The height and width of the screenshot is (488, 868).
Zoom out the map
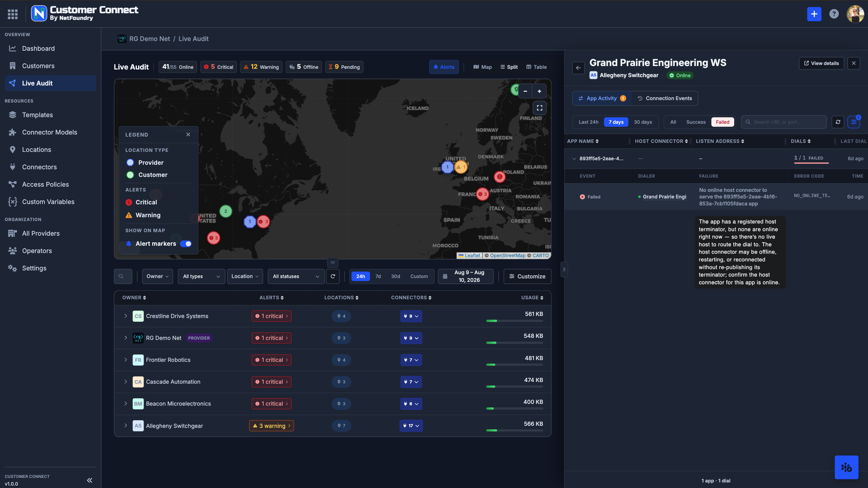click(x=525, y=91)
